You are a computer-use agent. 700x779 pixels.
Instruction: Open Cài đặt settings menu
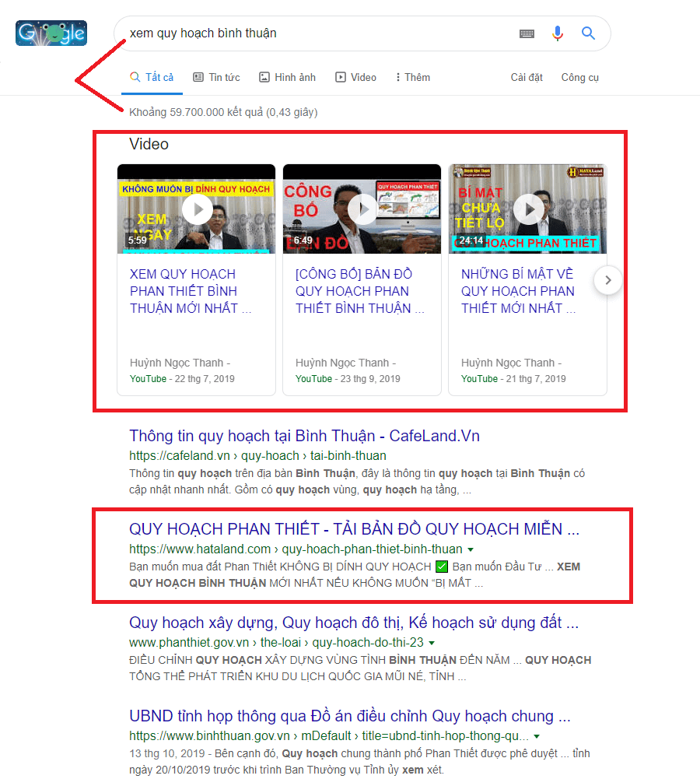tap(527, 77)
